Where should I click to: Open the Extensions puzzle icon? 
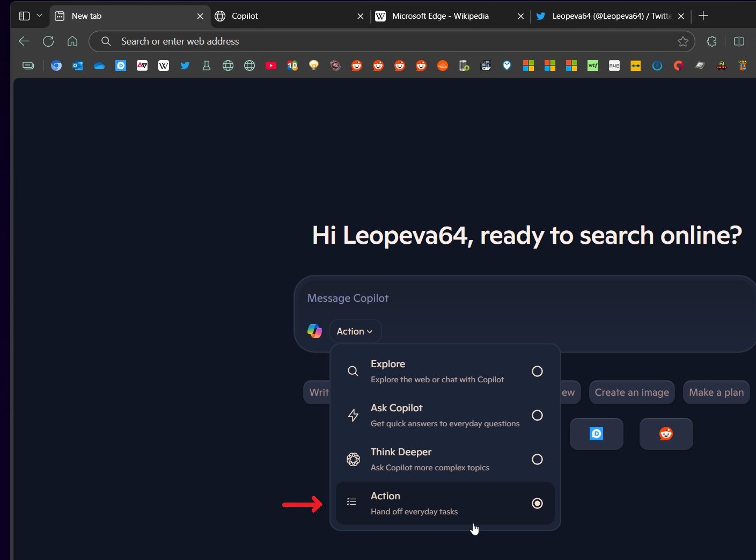click(712, 41)
